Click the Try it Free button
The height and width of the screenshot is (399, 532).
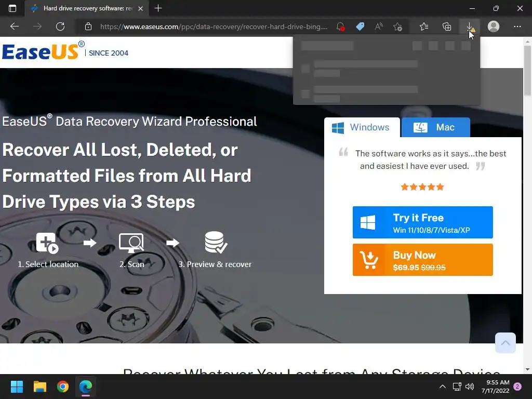(x=423, y=222)
